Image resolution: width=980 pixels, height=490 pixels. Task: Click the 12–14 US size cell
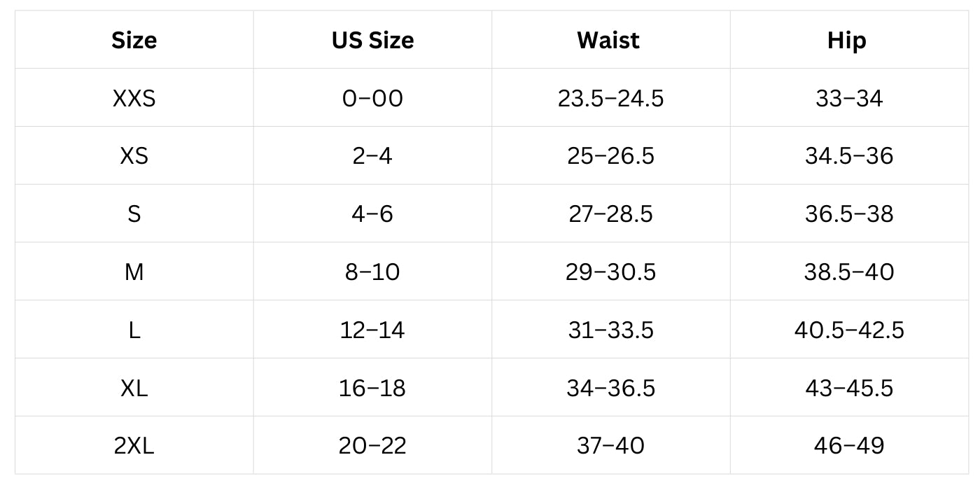point(372,330)
